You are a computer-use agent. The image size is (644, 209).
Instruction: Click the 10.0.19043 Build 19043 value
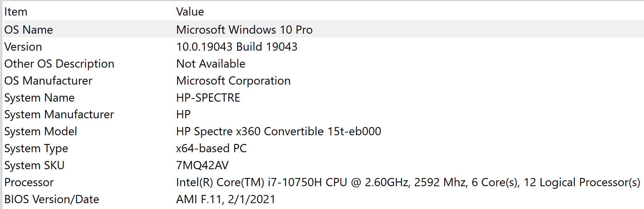click(237, 47)
